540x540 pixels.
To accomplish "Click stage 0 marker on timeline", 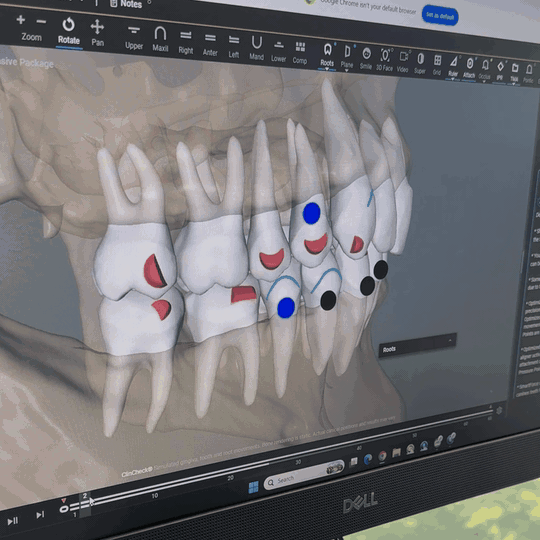I will point(64,509).
